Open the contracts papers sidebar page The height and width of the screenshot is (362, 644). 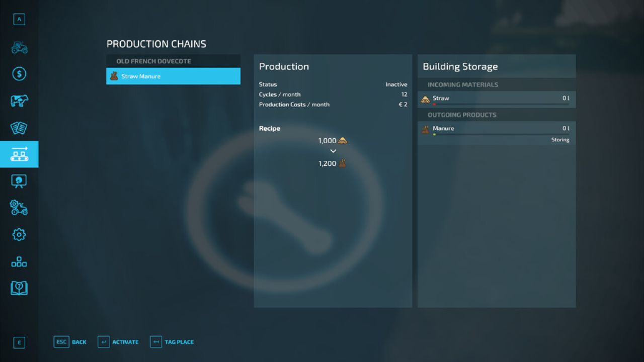pyautogui.click(x=19, y=128)
